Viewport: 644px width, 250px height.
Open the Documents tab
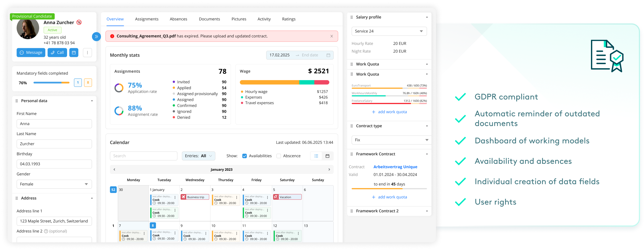[x=209, y=19]
